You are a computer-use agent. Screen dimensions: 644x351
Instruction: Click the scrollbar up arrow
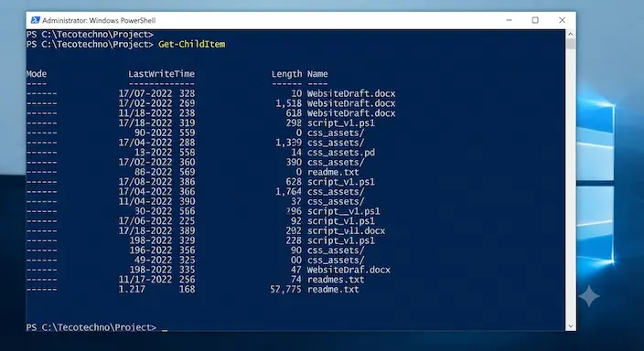pos(570,34)
